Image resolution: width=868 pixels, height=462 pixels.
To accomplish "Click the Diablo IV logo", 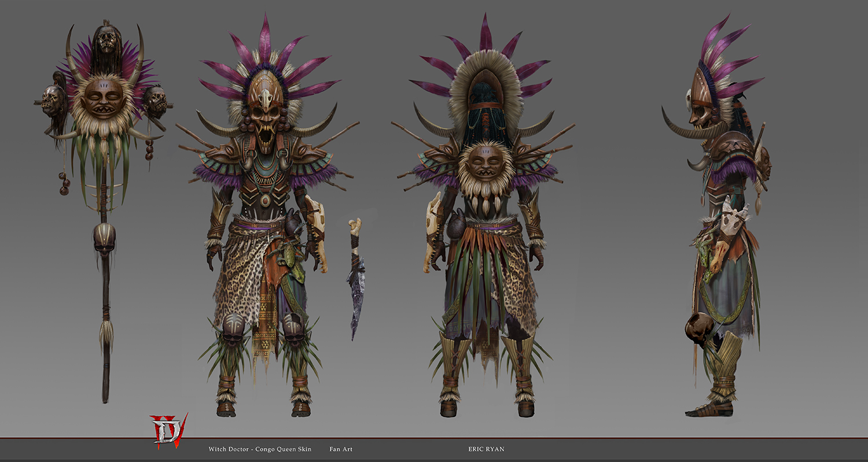I will click(x=168, y=430).
